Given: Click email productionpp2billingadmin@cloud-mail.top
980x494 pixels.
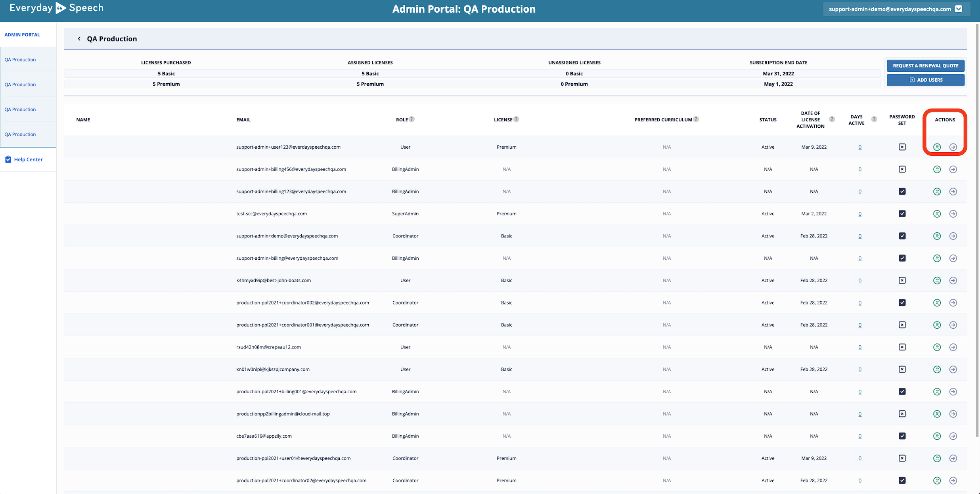Looking at the screenshot, I should coord(283,414).
